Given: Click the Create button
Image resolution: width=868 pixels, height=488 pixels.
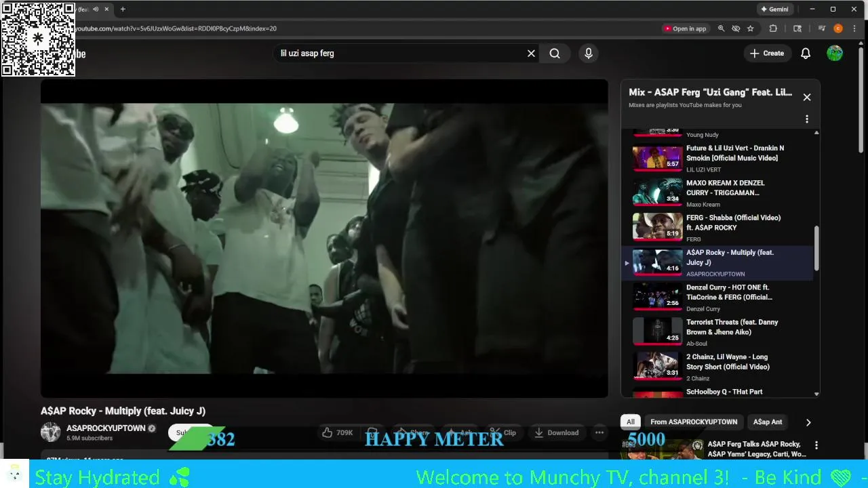Looking at the screenshot, I should [x=767, y=54].
